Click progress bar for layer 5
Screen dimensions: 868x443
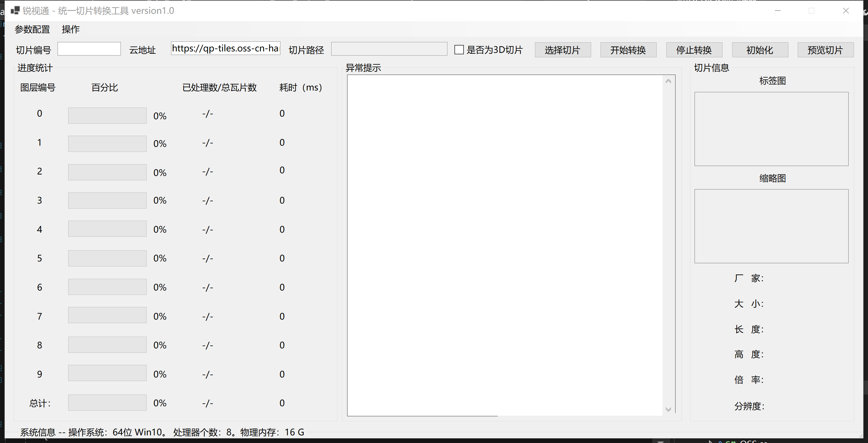107,259
